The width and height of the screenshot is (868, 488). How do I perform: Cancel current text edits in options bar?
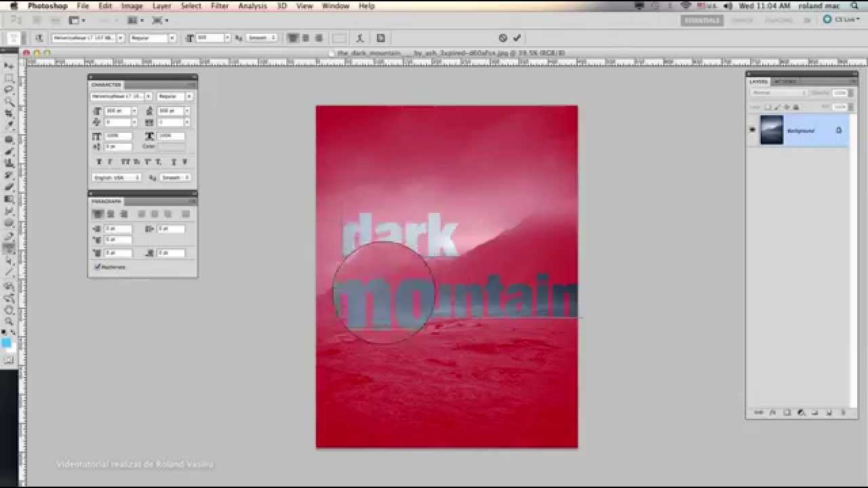[x=502, y=38]
